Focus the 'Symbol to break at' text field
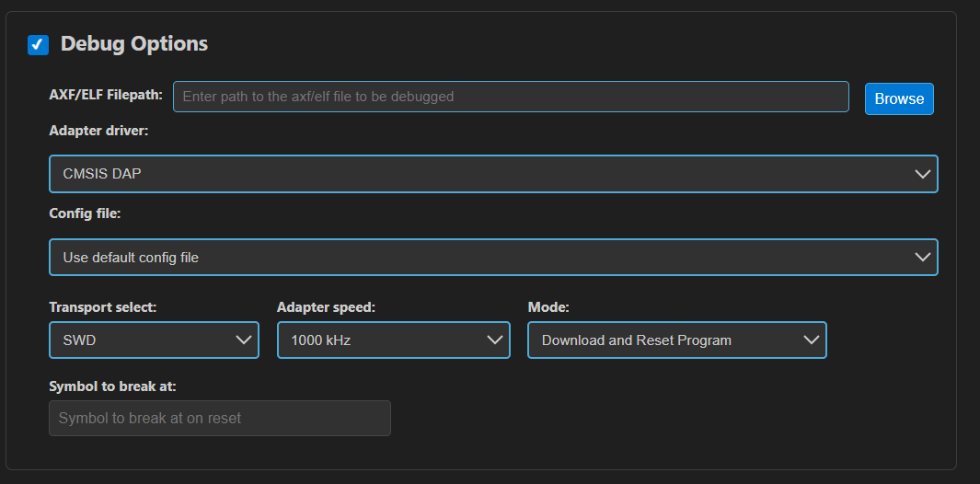 tap(219, 418)
